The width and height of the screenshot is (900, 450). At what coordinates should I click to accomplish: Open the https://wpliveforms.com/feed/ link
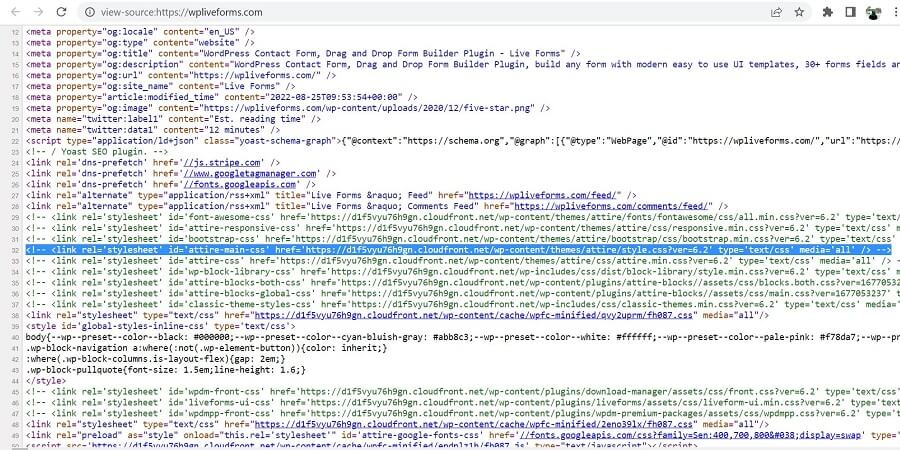coord(545,195)
